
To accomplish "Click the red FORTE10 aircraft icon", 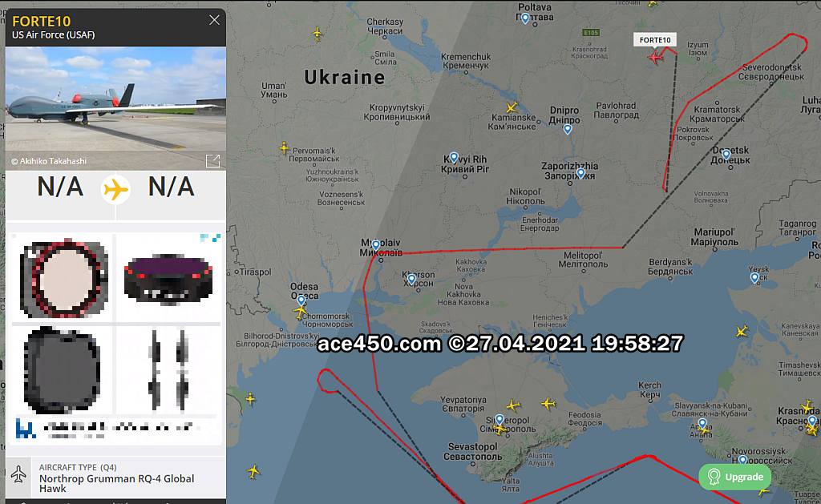I will click(x=656, y=57).
